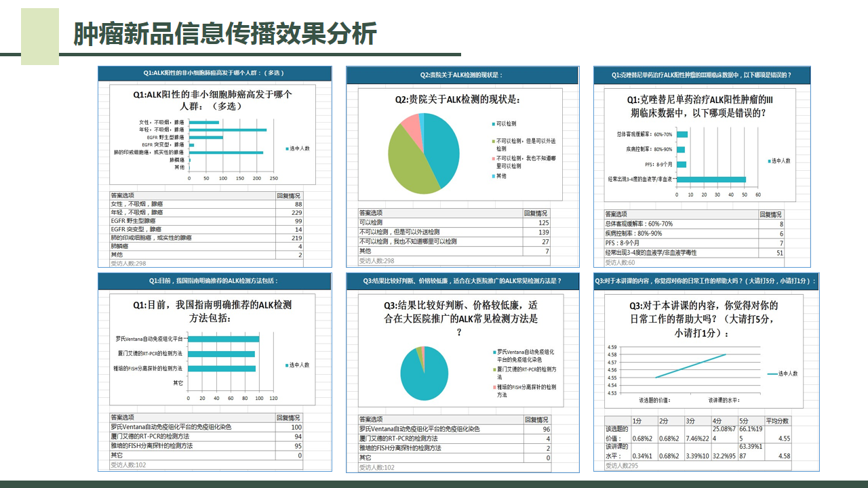Select the teal pie in Q3 detection method chart
The height and width of the screenshot is (488, 868).
click(x=424, y=374)
